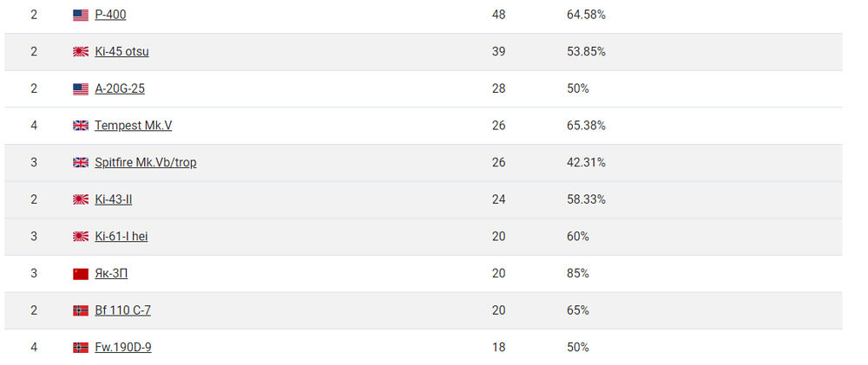This screenshot has height=365, width=868.
Task: Click the Japanese flag next to Ki-43-II
Action: tap(81, 199)
